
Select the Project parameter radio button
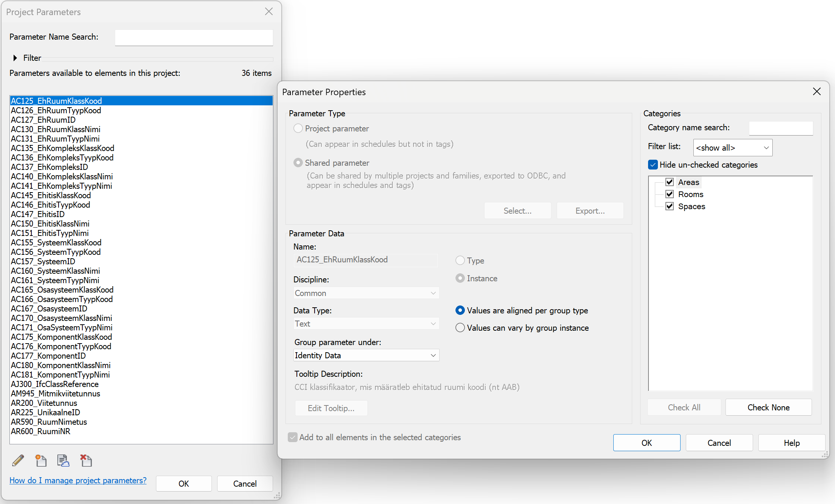click(x=298, y=128)
